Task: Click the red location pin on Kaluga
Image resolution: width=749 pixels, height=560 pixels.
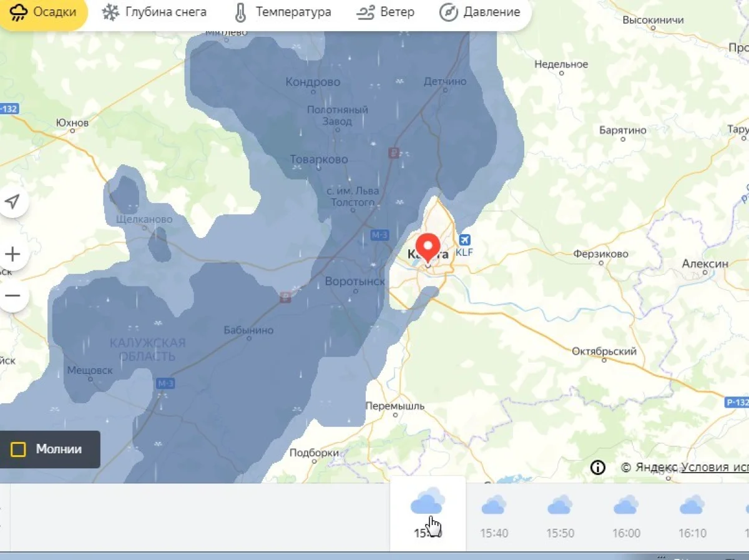Action: click(428, 247)
